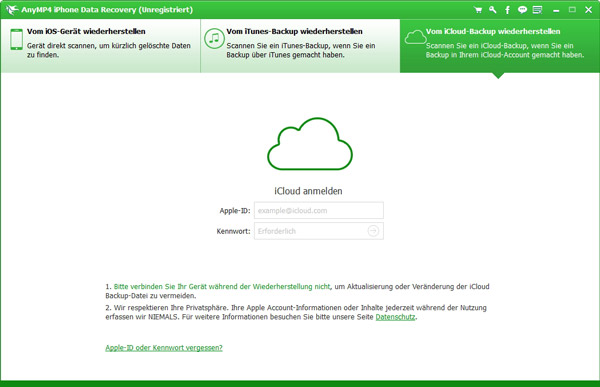Open the Facebook icon in title bar
Image resolution: width=600 pixels, height=387 pixels.
[507, 10]
